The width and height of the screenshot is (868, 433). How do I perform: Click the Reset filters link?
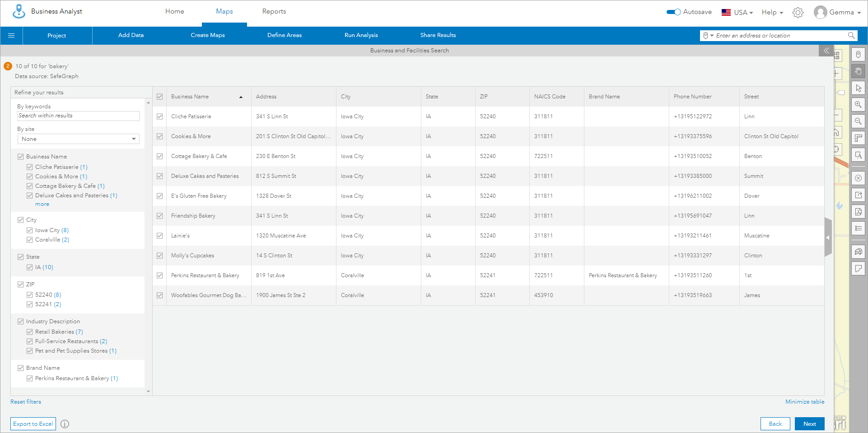click(26, 402)
